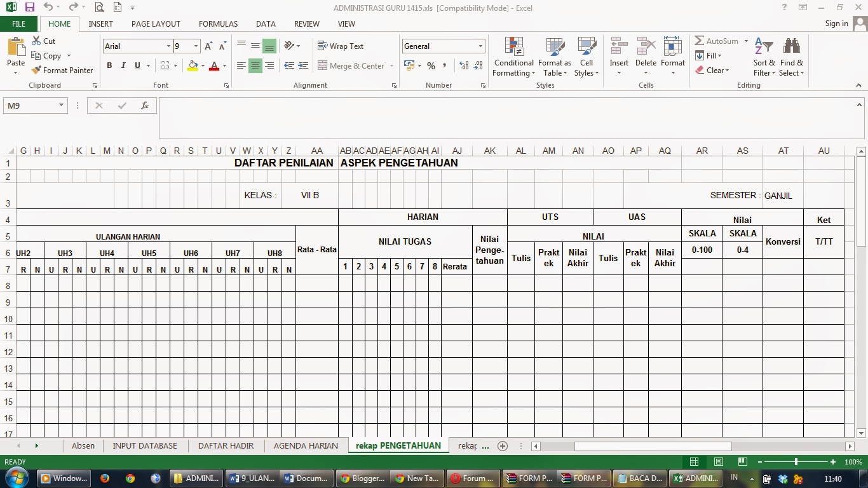Open Format as Table gallery

555,57
